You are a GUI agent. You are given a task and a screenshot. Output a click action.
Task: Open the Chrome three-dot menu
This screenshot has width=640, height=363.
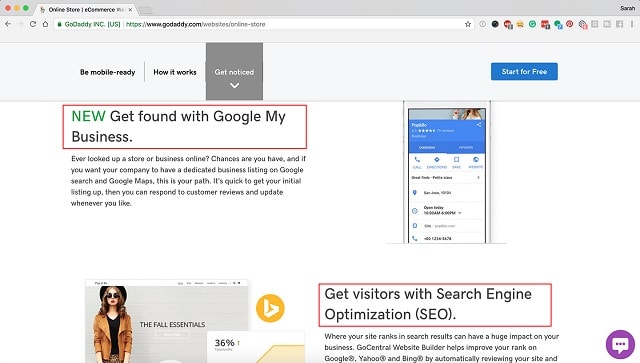coord(632,24)
